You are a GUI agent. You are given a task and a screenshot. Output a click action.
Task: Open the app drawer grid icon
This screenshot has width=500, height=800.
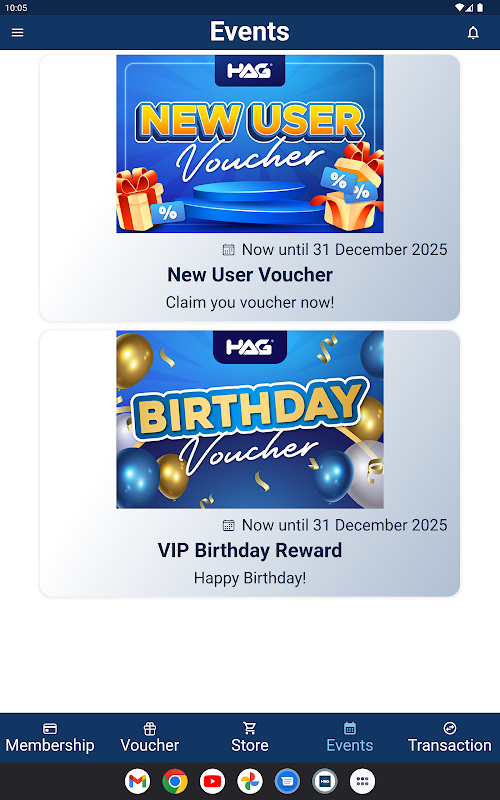point(362,781)
